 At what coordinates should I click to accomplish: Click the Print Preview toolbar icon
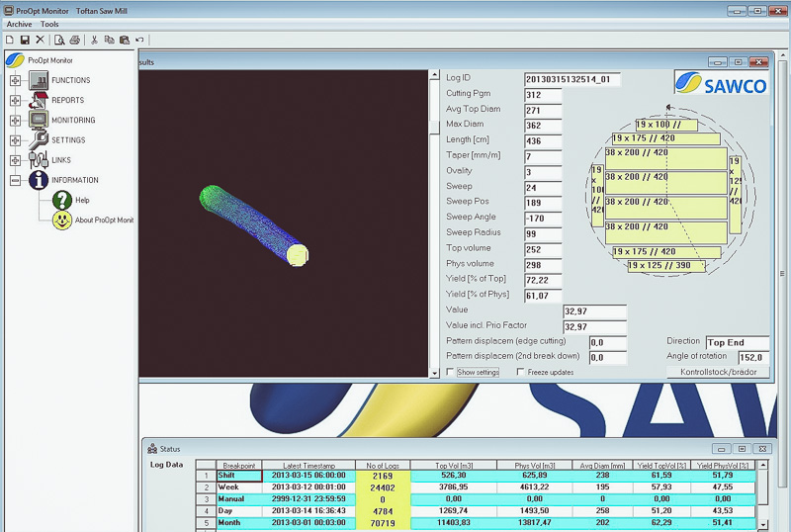pyautogui.click(x=60, y=40)
